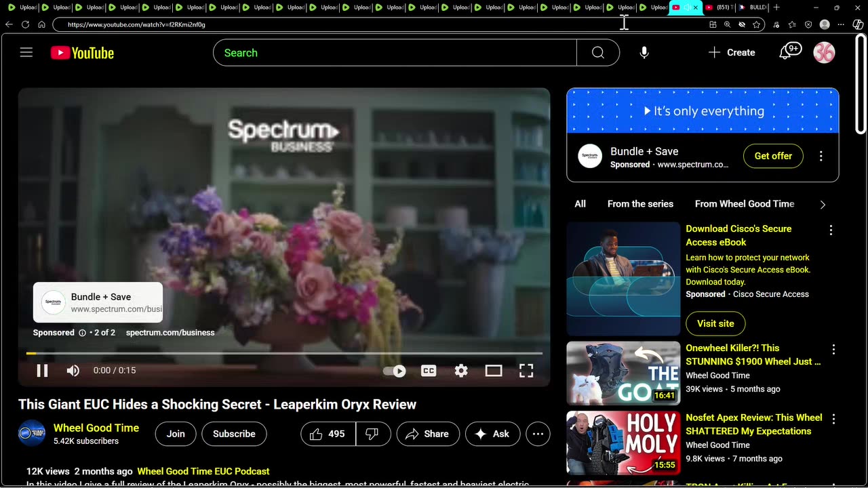Join the Wheel Good Time channel

pyautogui.click(x=176, y=434)
